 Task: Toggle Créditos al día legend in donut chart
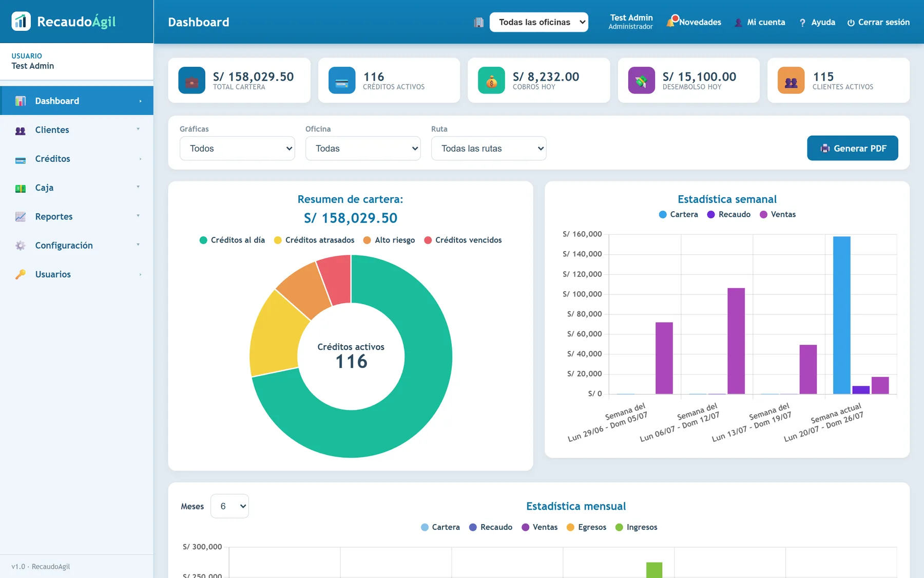[x=232, y=240]
